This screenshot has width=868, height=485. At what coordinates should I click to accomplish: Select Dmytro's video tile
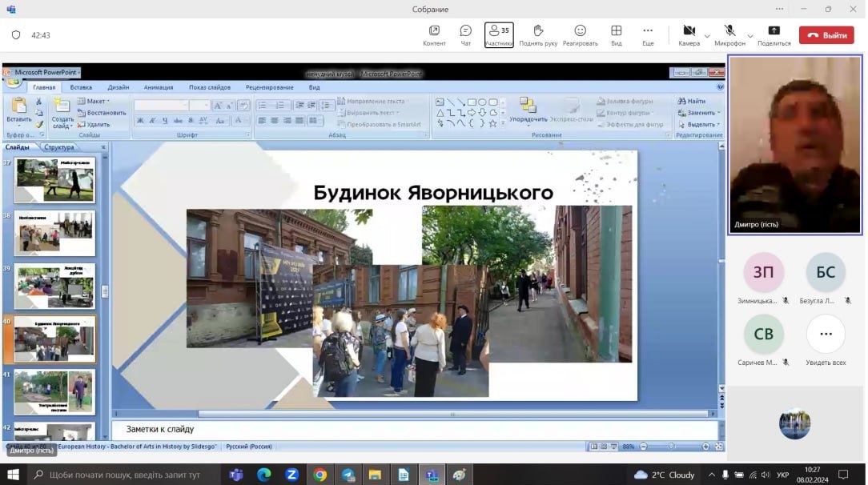pos(794,145)
